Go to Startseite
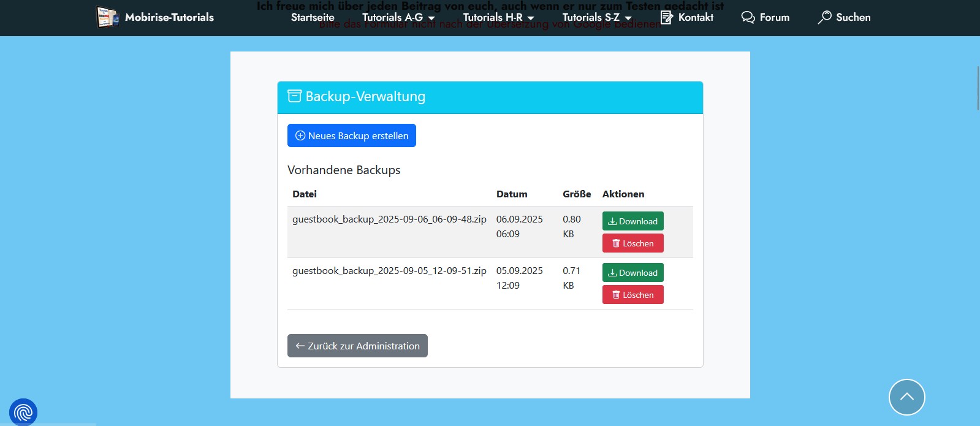 (313, 17)
